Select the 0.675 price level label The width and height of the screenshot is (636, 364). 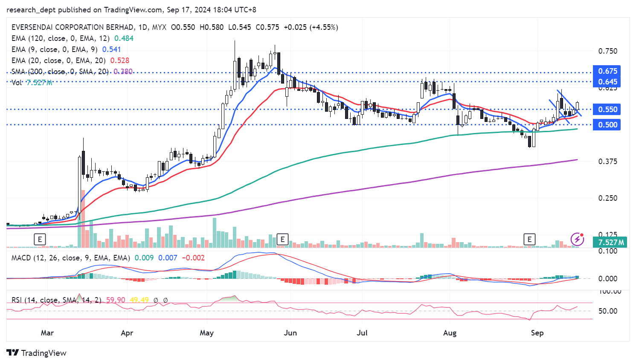[607, 71]
